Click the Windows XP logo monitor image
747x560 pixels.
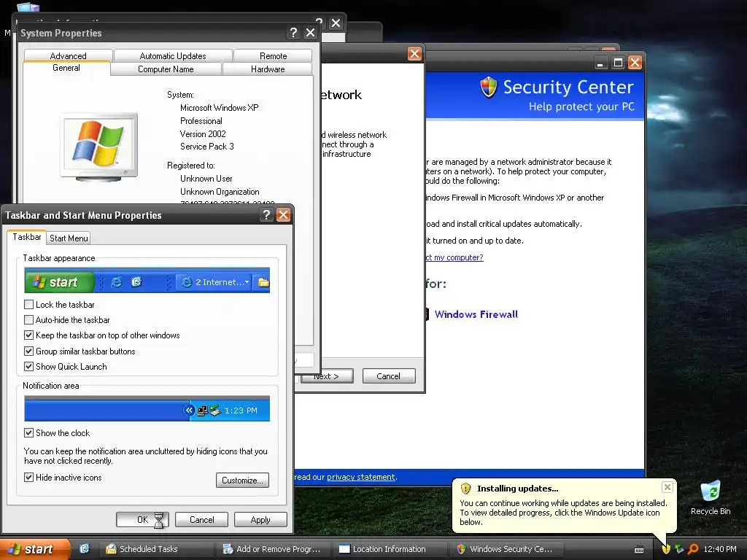pos(99,147)
